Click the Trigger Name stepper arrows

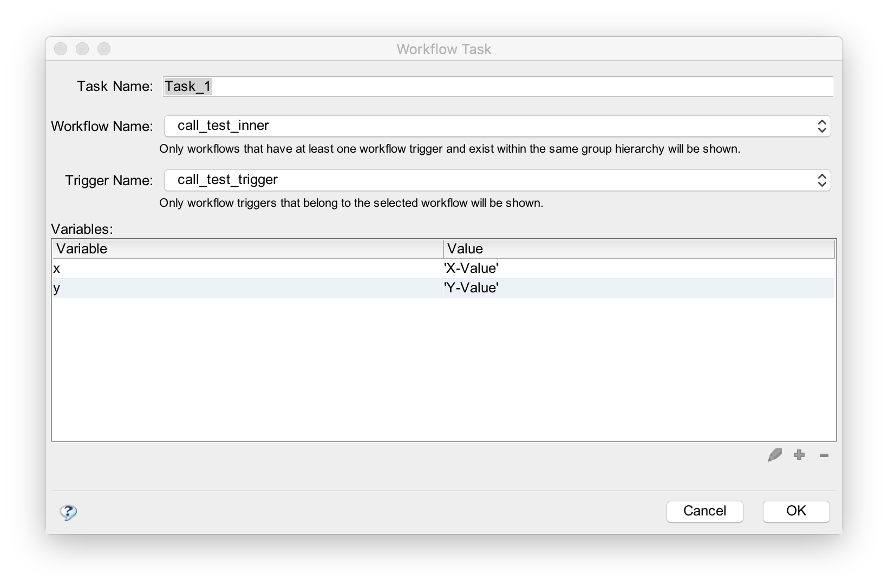[821, 180]
